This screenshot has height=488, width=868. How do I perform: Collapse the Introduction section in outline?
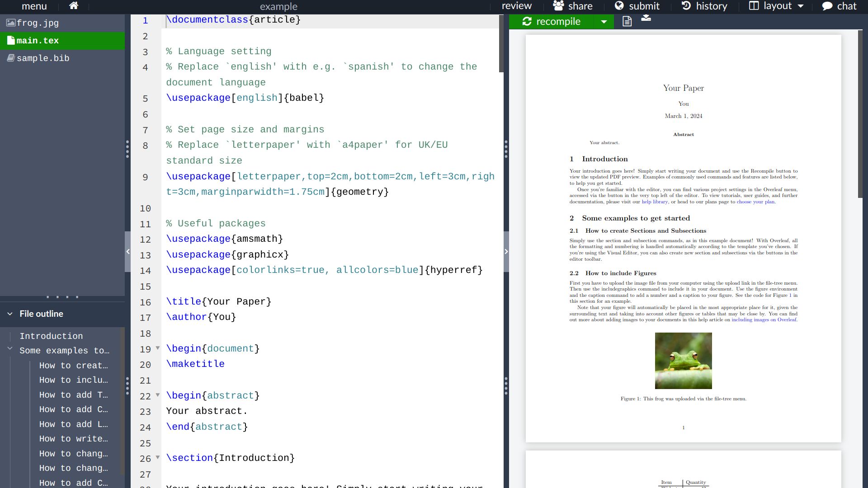(x=10, y=336)
